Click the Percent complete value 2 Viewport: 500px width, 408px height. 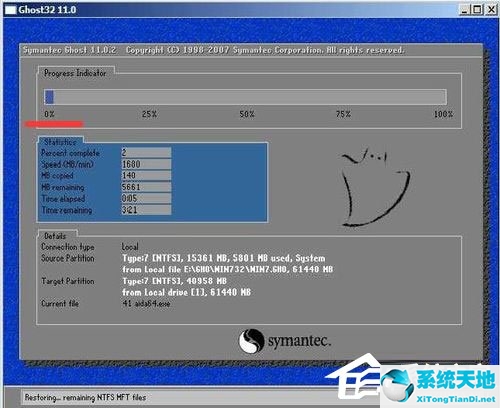click(146, 153)
